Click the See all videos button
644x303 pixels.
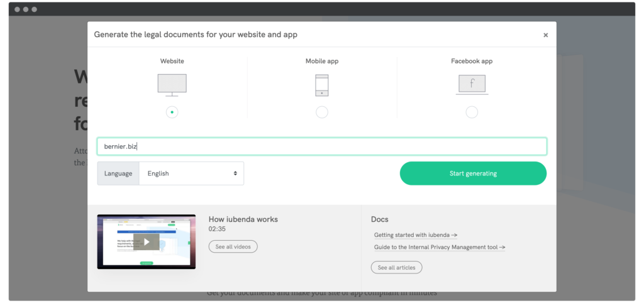coord(233,247)
